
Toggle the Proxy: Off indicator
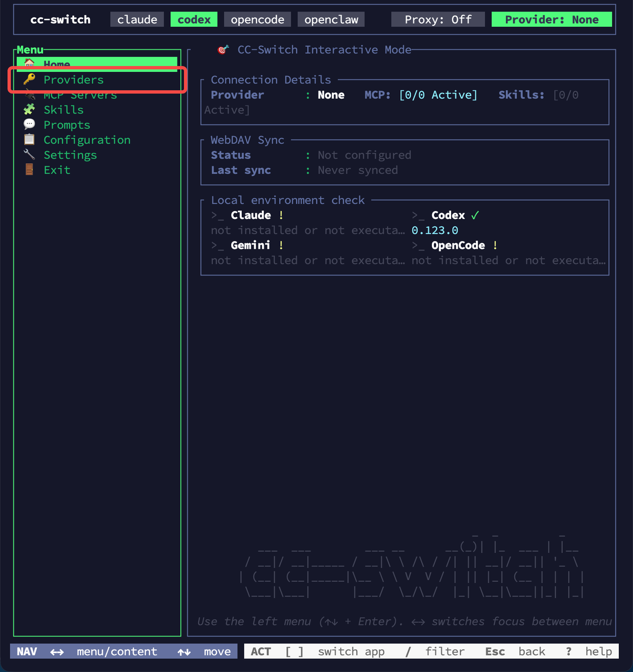tap(438, 19)
